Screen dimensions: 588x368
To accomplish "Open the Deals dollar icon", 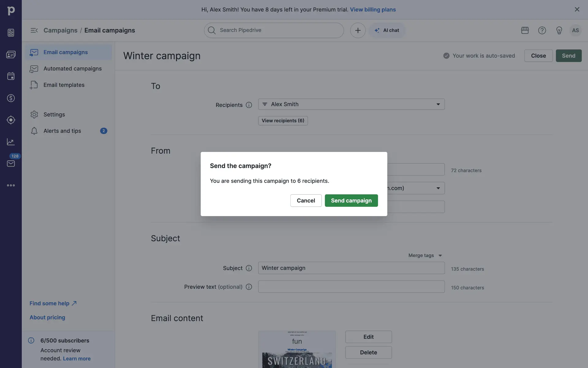I will (x=11, y=98).
